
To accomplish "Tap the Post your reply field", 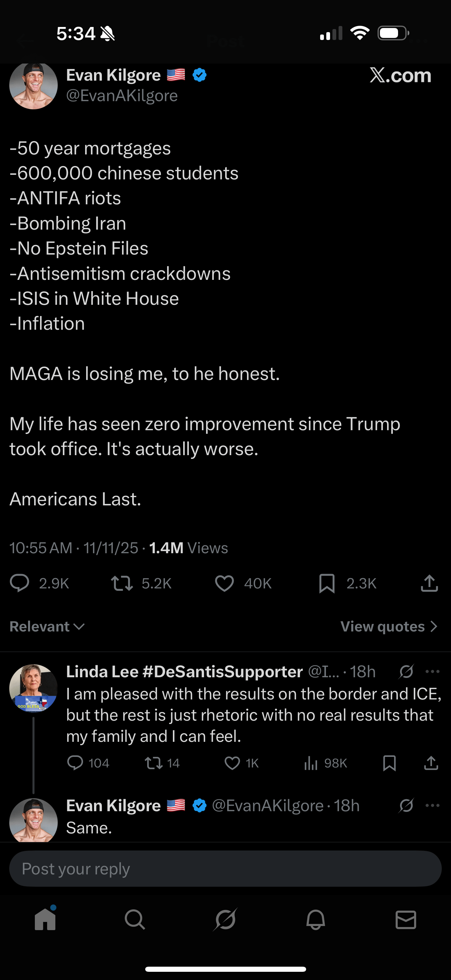I will pyautogui.click(x=225, y=869).
